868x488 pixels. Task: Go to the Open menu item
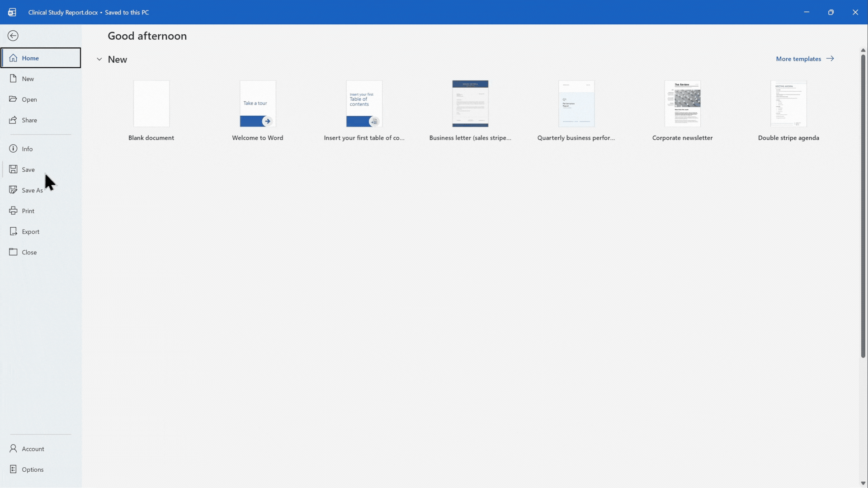click(41, 99)
